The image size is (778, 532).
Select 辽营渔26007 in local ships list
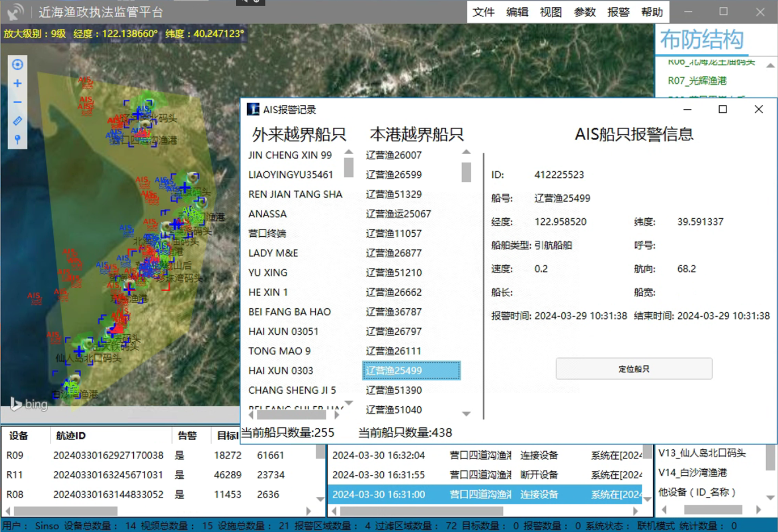(x=394, y=155)
